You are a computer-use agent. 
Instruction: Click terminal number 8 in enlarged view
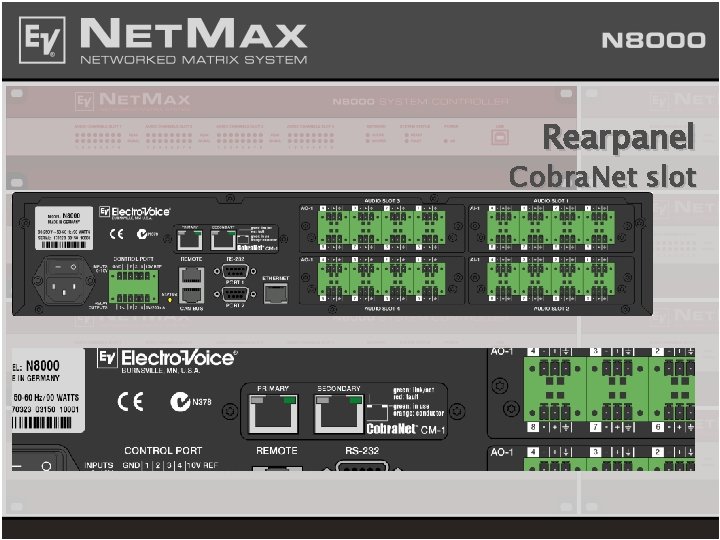tap(533, 427)
